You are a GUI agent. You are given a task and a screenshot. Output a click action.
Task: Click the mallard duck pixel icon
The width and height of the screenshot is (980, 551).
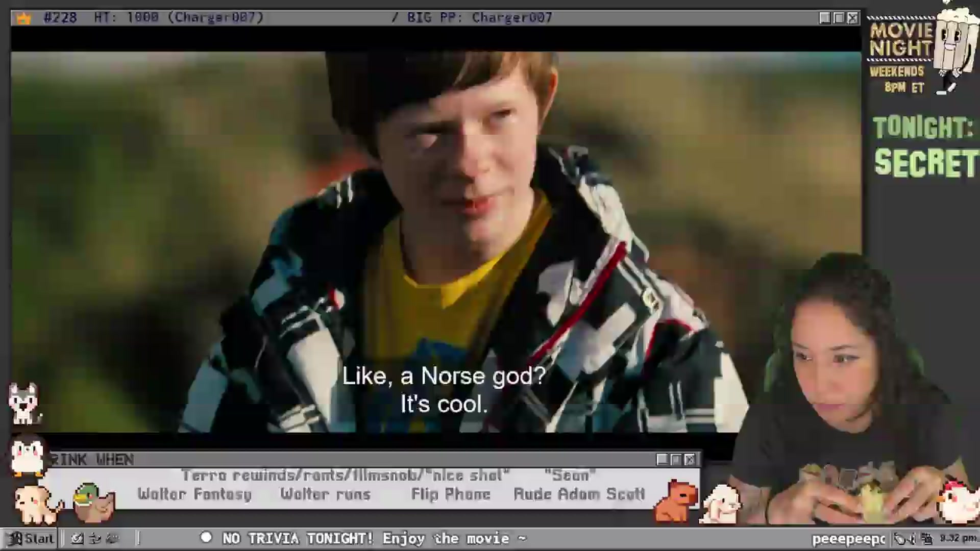coord(93,503)
